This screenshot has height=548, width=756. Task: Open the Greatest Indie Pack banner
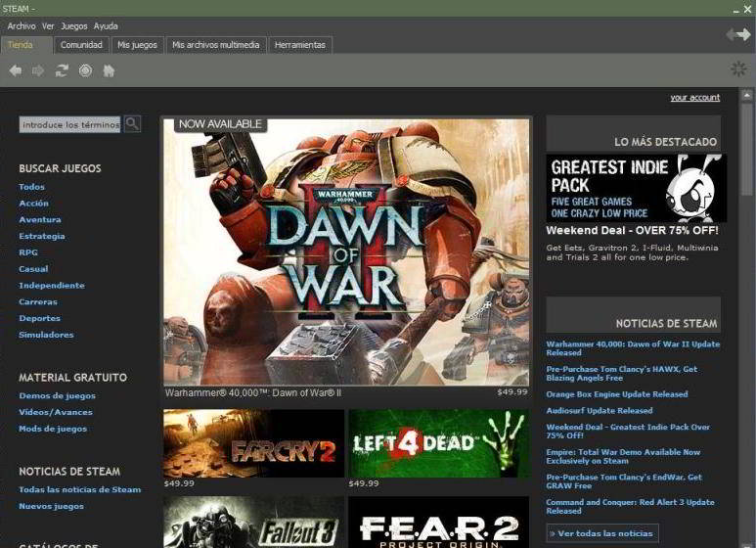[636, 188]
